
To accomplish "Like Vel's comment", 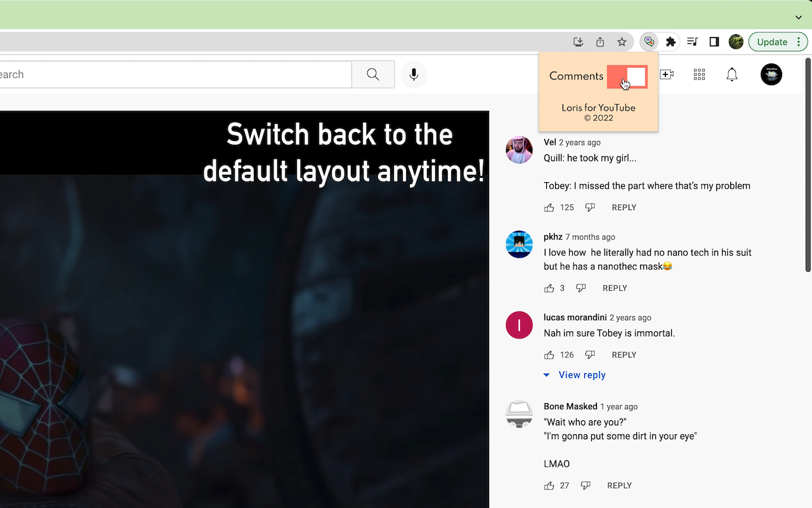I will tap(549, 208).
